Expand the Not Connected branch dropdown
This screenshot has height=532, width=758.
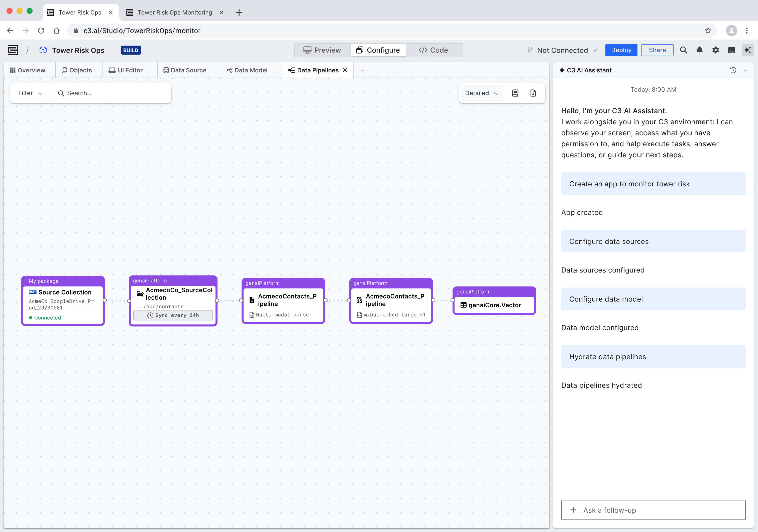coord(562,50)
